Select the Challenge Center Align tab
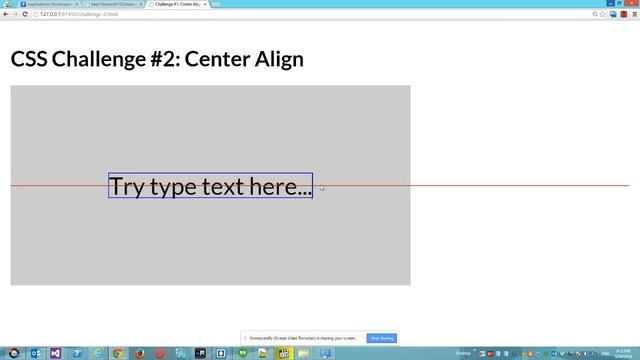 pyautogui.click(x=177, y=4)
